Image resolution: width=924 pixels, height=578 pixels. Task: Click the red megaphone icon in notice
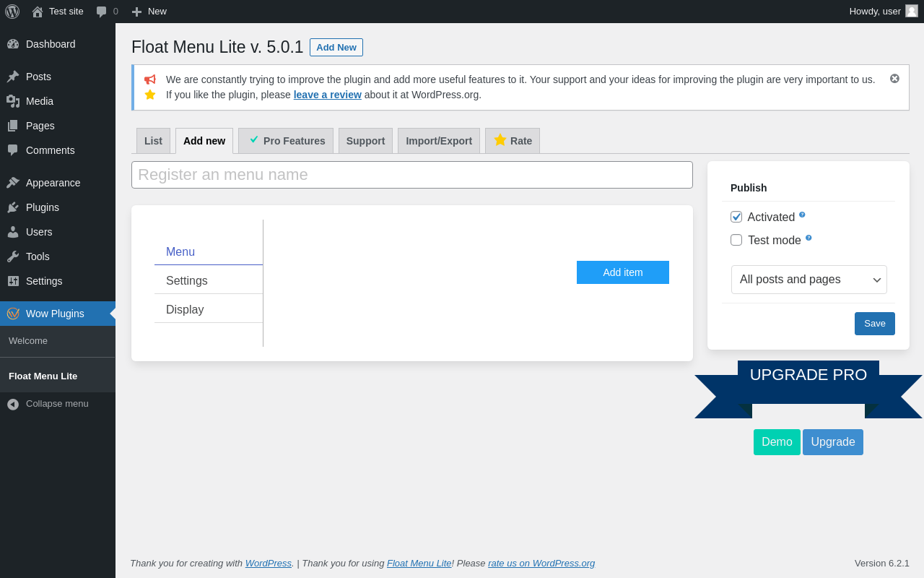tap(150, 79)
